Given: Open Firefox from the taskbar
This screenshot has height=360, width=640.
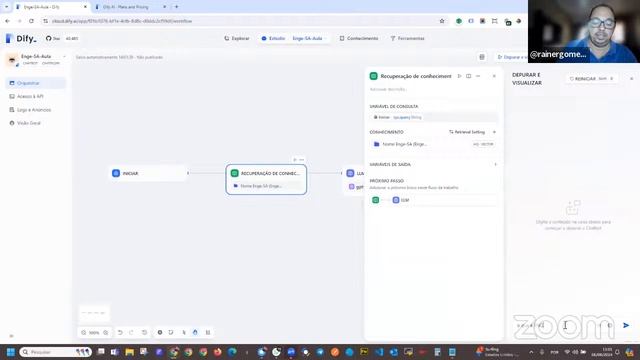Looking at the screenshot, I should 218,352.
